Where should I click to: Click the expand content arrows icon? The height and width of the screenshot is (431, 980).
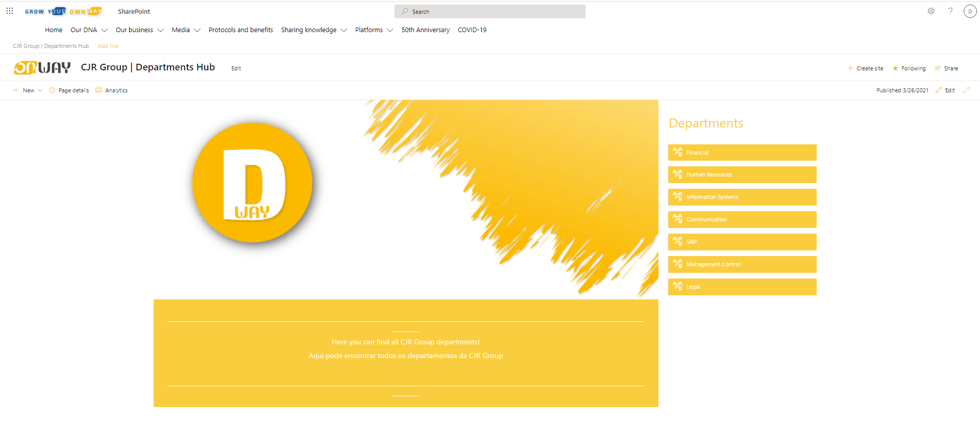click(966, 90)
